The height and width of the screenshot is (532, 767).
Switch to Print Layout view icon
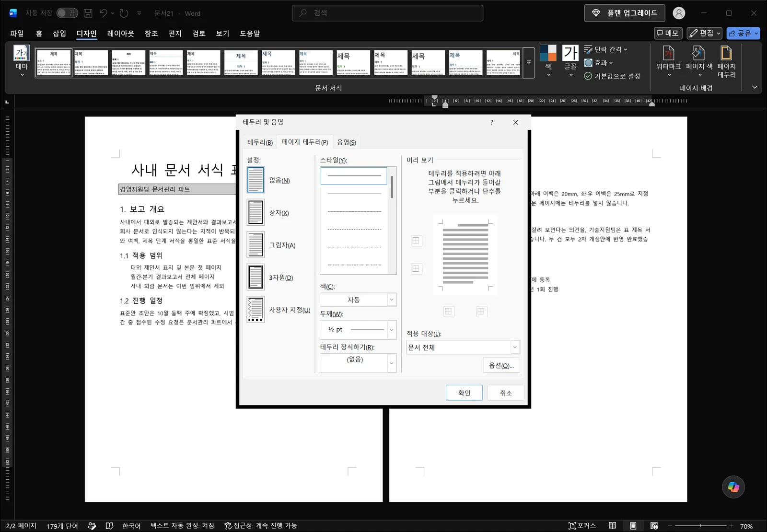click(633, 526)
